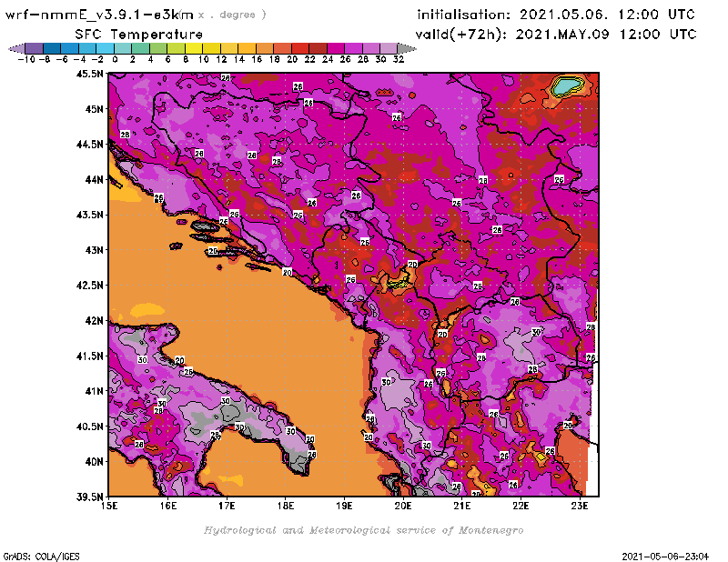Click the yellow-green 6 to 8 swatch
Viewport: 728px width, 562px height.
coord(176,48)
